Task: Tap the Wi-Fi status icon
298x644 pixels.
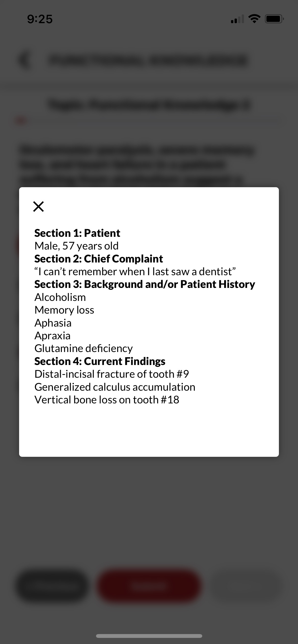Action: [254, 19]
